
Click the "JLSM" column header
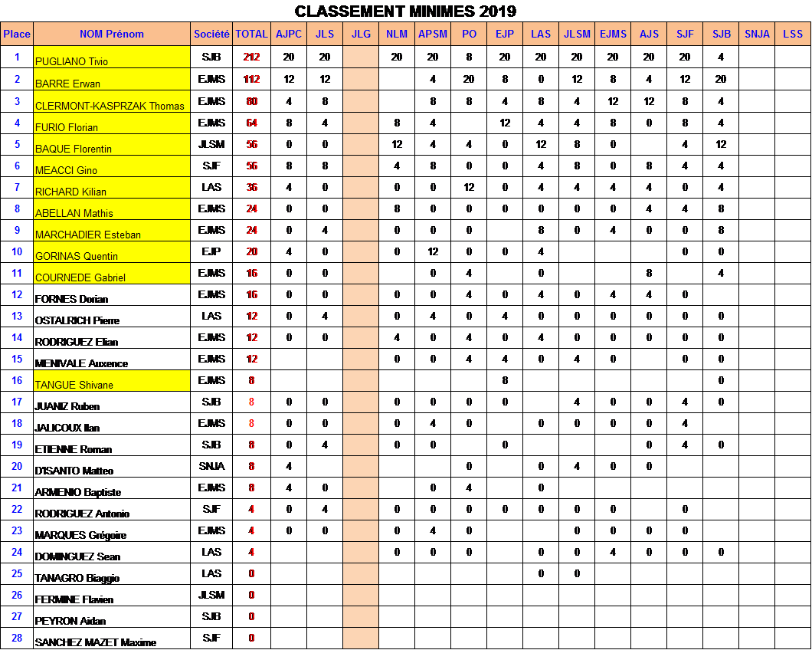577,34
